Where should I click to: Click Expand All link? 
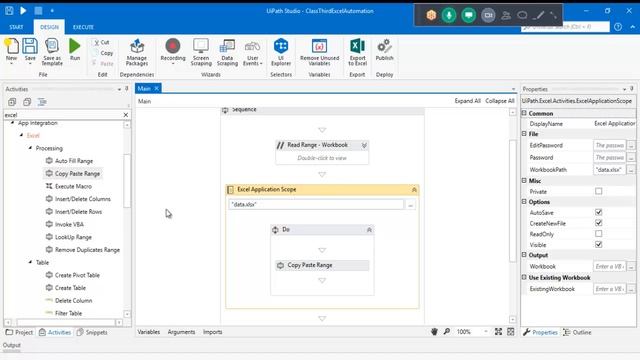[467, 101]
